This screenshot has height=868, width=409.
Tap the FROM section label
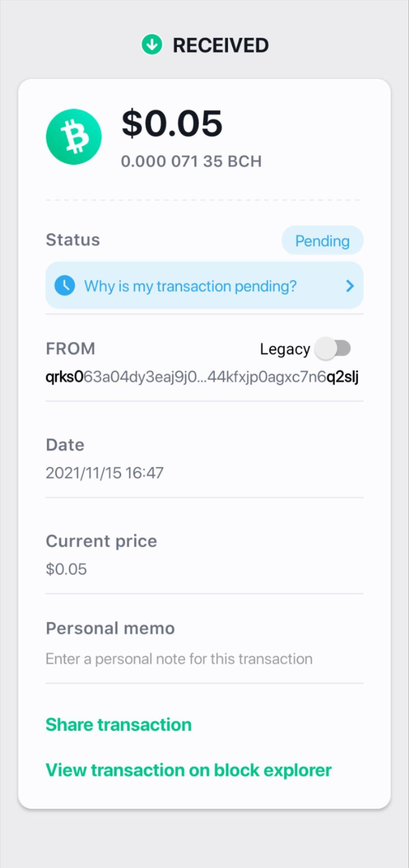tap(70, 348)
